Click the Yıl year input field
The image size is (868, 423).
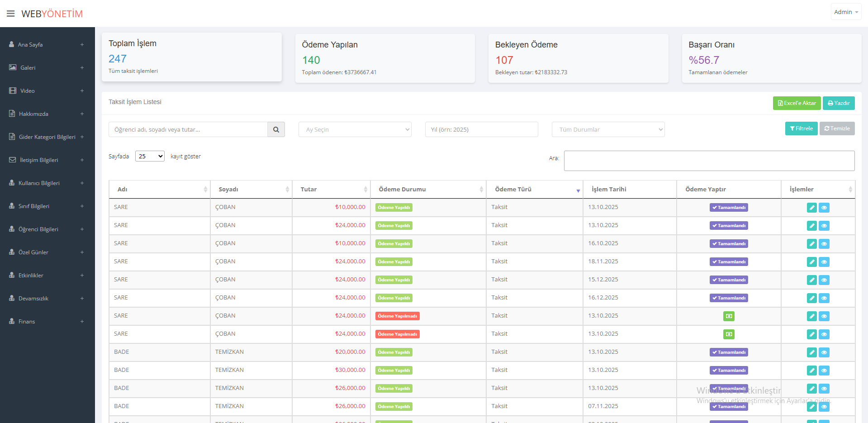pos(481,129)
